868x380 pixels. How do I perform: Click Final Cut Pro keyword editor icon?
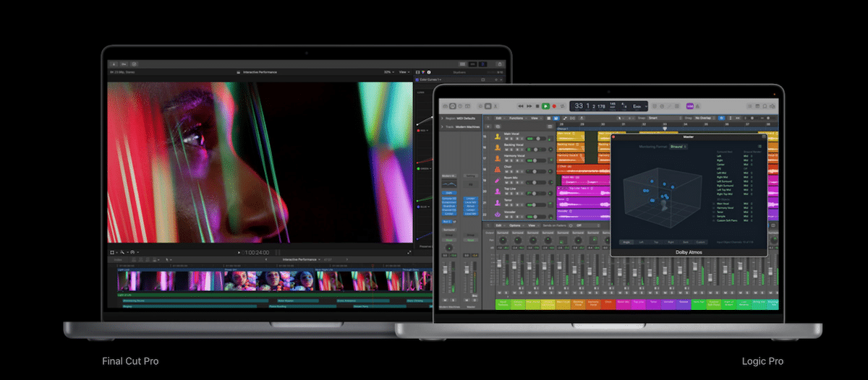124,64
